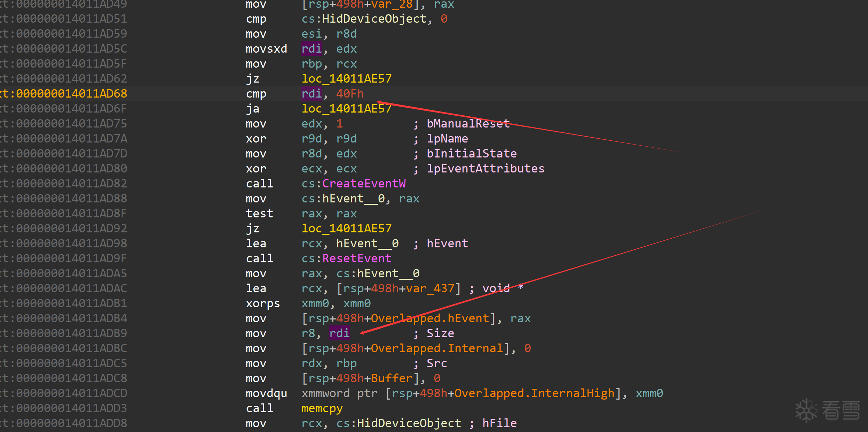868x432 pixels.
Task: Click the ResetEvent import name
Action: pyautogui.click(x=357, y=259)
